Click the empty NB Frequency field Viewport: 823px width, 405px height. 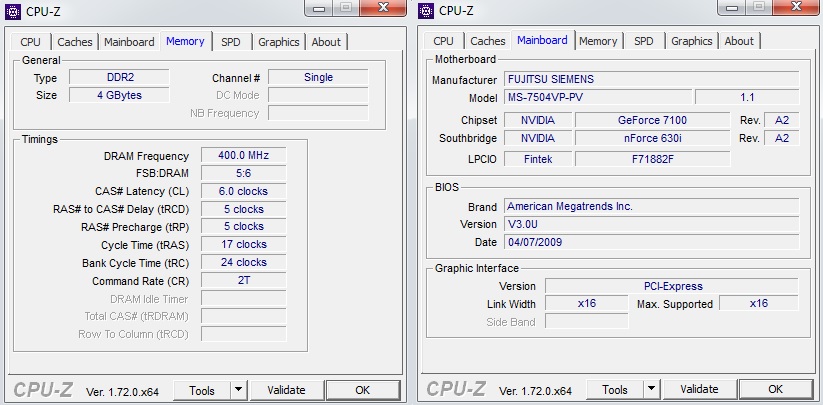coord(318,113)
